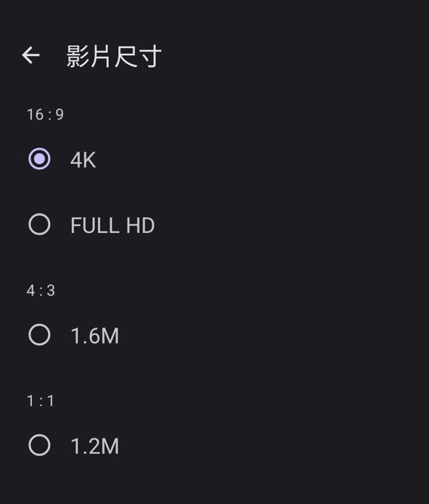This screenshot has height=504, width=429.
Task: Click the FULL HD label text
Action: 113,225
